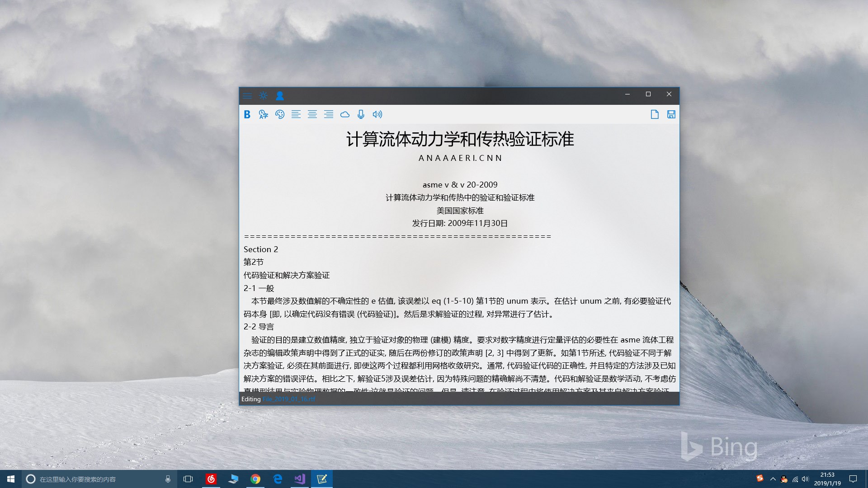Click the cloud sync icon

point(345,114)
